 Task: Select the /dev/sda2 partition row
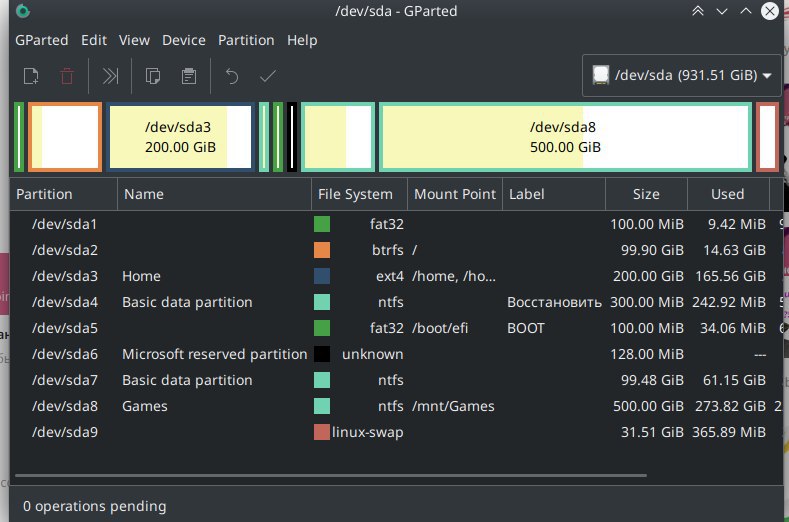(397, 250)
